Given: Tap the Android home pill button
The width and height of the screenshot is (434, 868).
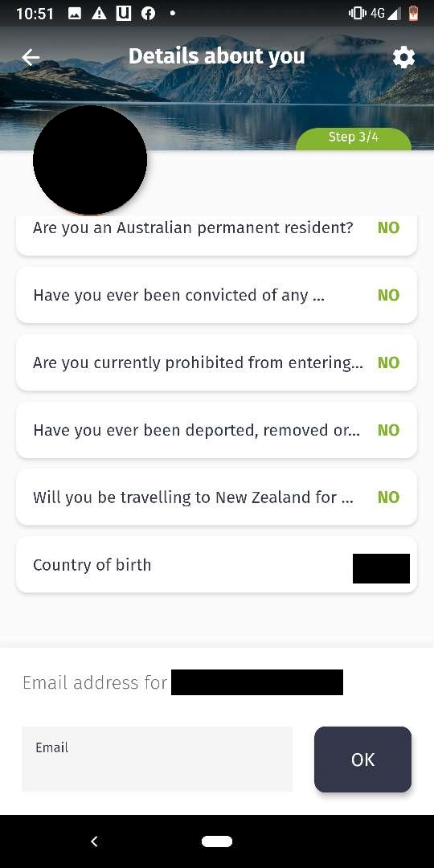Looking at the screenshot, I should [217, 841].
